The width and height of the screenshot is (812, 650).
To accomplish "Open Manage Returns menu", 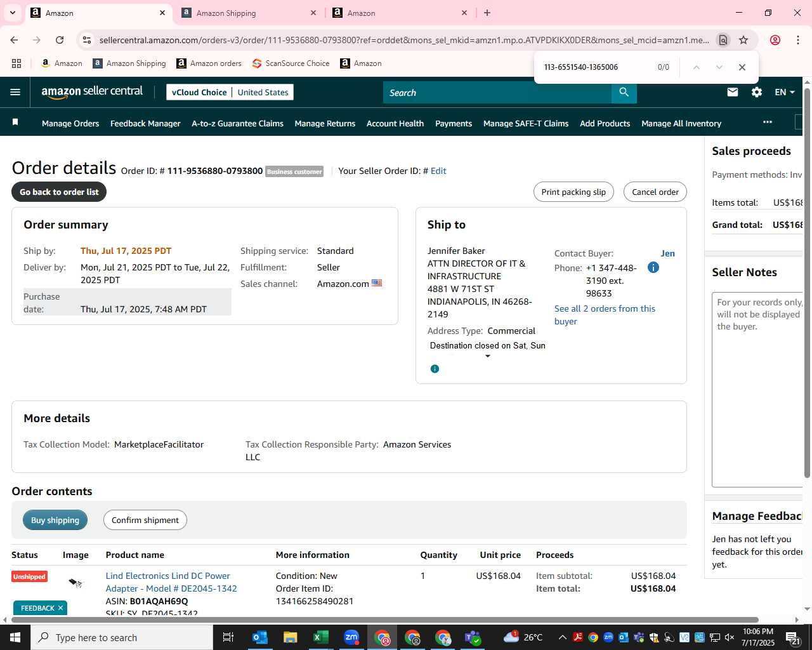I will (x=325, y=123).
